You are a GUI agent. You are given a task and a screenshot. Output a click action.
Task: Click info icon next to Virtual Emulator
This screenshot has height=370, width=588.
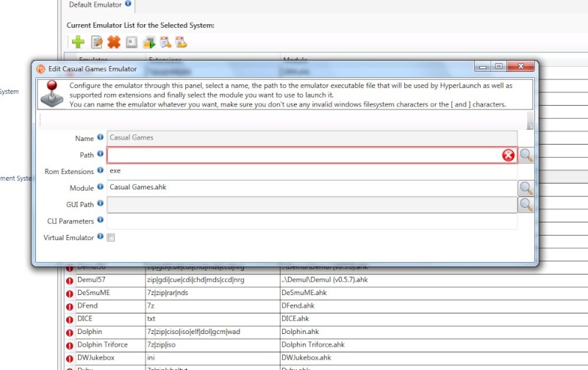click(x=100, y=236)
